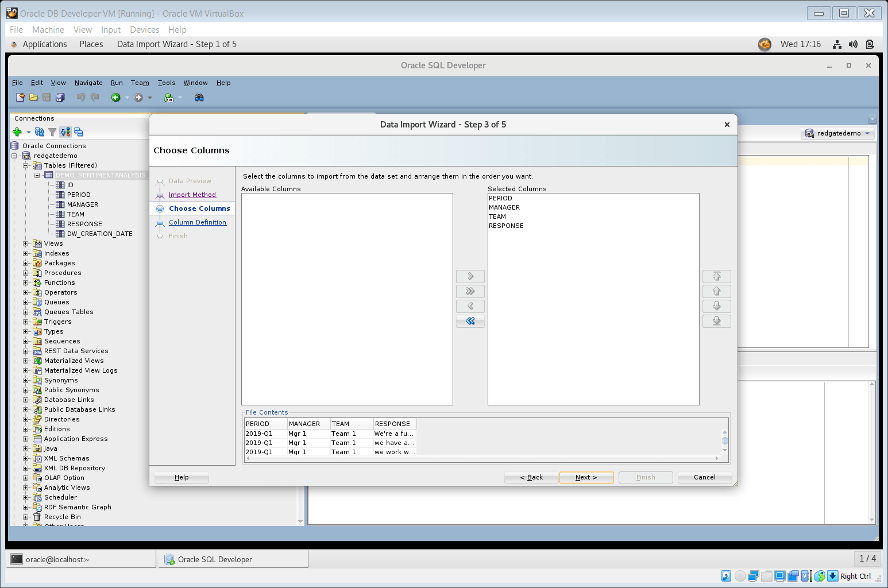Click the funnel Apply Filter icon
This screenshot has height=588, width=888.
pyautogui.click(x=52, y=132)
